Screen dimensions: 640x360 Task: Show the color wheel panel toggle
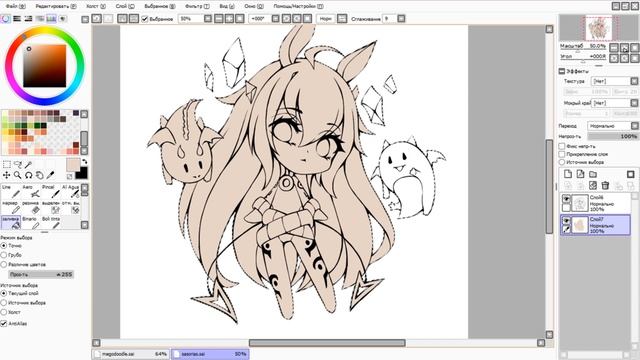[5, 19]
